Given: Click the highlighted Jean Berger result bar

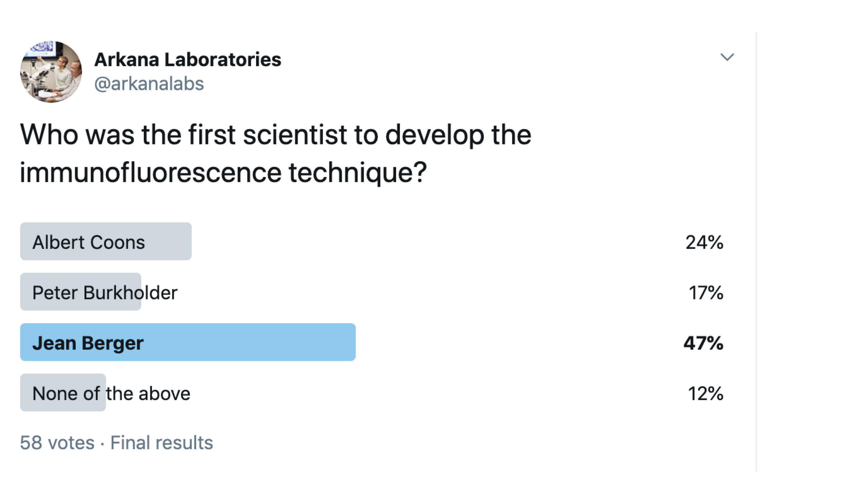Looking at the screenshot, I should tap(187, 343).
